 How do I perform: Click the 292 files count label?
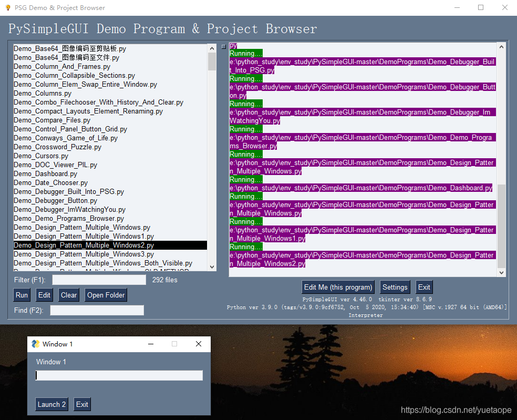[x=165, y=280]
